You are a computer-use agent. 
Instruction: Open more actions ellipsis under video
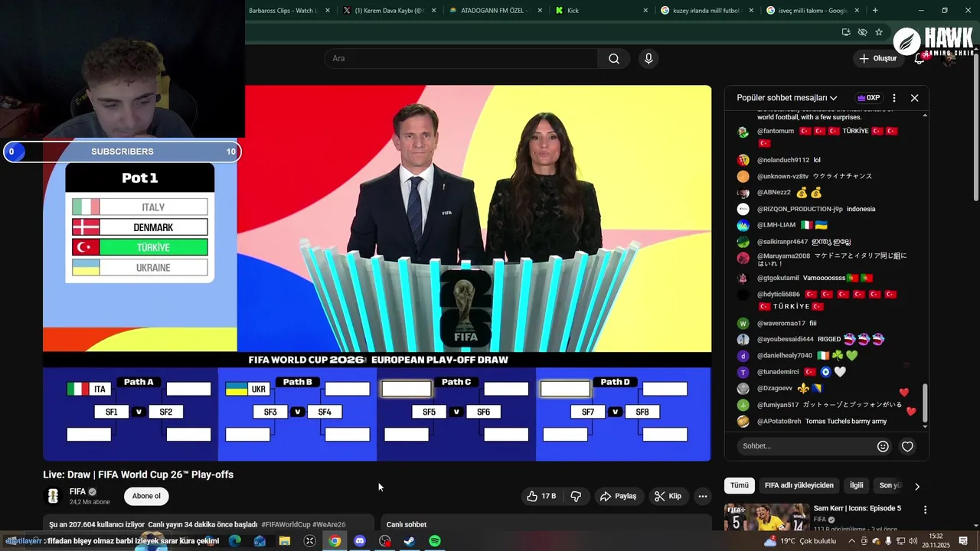702,496
